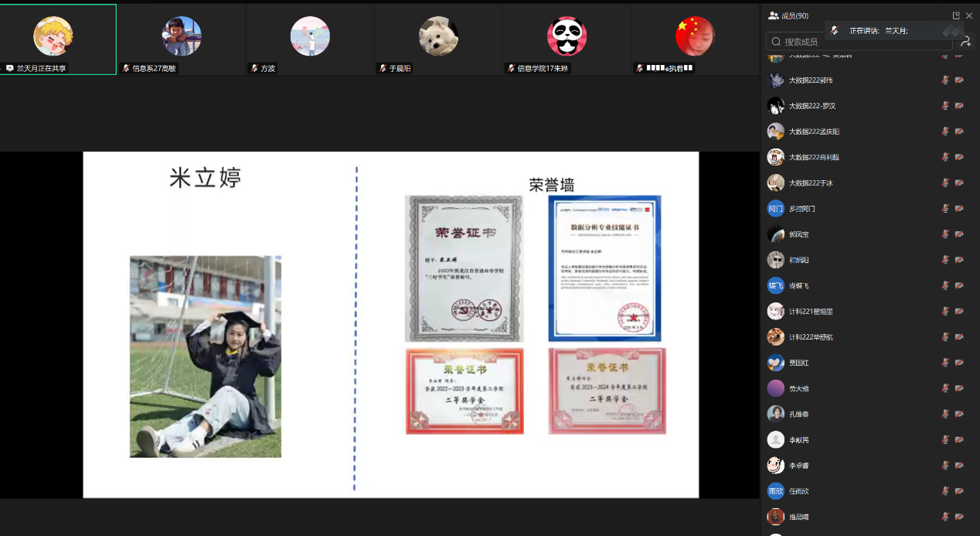Toggle camera icon for 大数据222-罗汉
The width and height of the screenshot is (980, 536).
click(x=959, y=106)
